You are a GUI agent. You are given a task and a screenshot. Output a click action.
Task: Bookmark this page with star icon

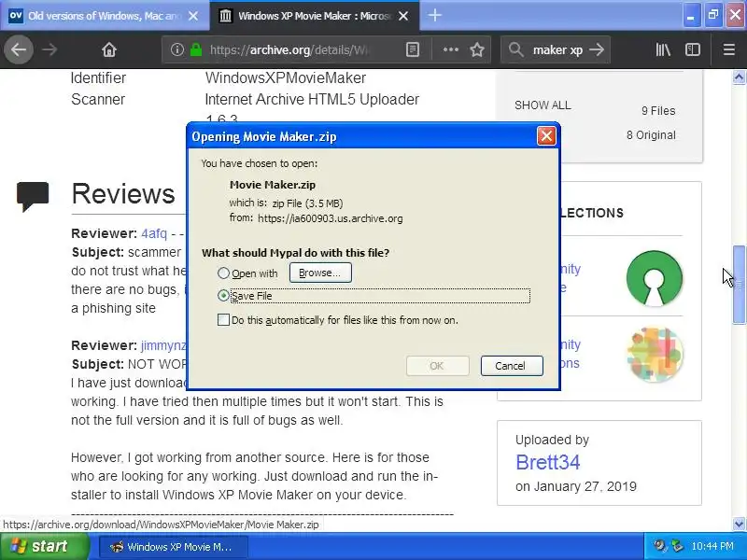[477, 49]
